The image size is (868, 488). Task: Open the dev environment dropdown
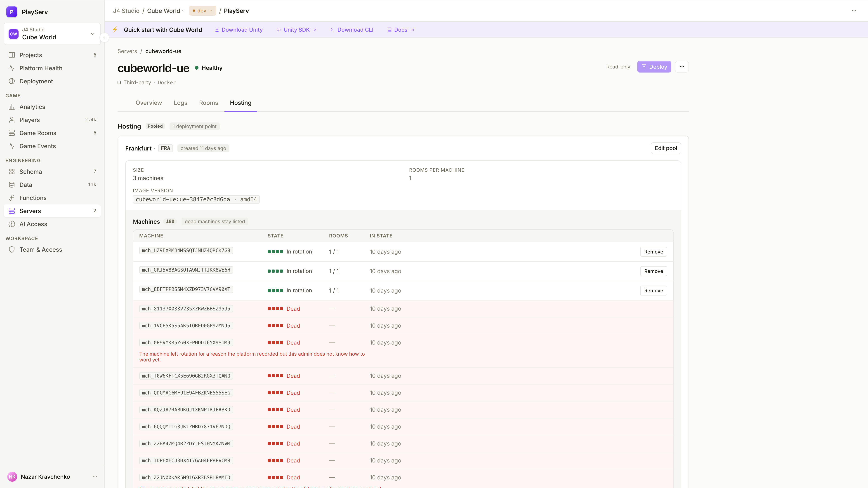click(203, 11)
